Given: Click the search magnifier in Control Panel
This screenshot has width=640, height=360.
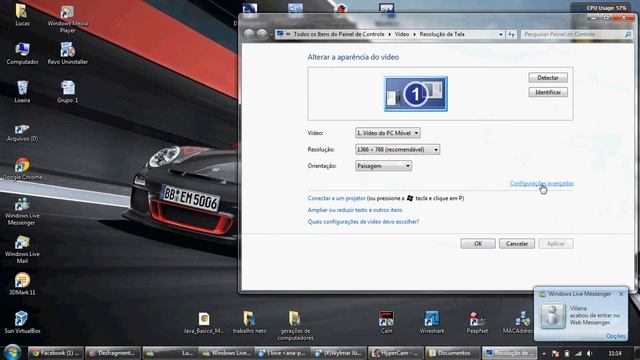Looking at the screenshot, I should [x=628, y=35].
